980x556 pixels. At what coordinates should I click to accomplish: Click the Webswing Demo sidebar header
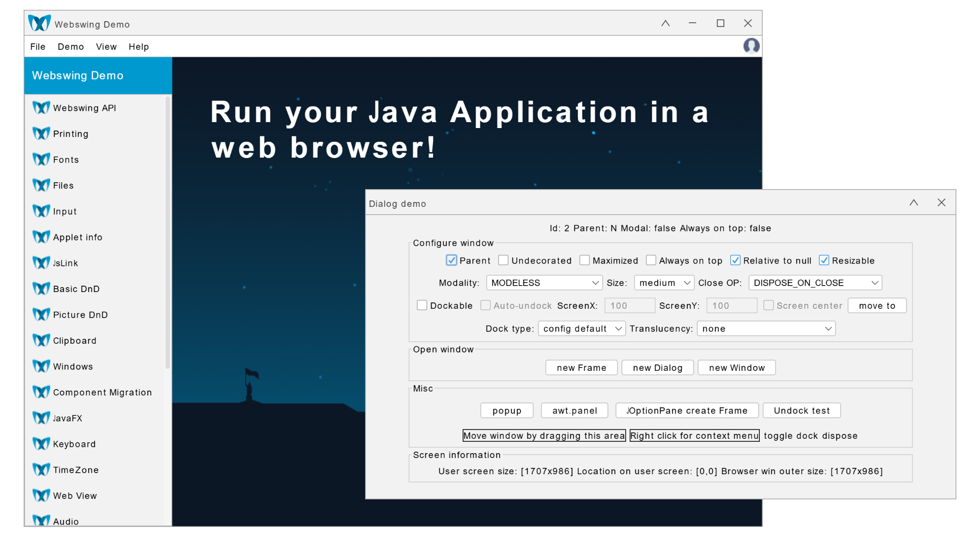click(98, 75)
